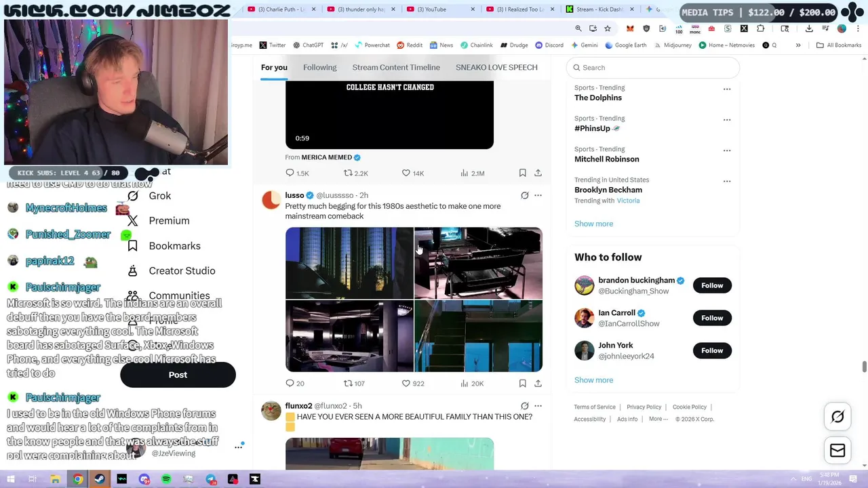Screen dimensions: 868x488
Task: Open options for Mitchell Robinson trend
Action: (x=727, y=150)
